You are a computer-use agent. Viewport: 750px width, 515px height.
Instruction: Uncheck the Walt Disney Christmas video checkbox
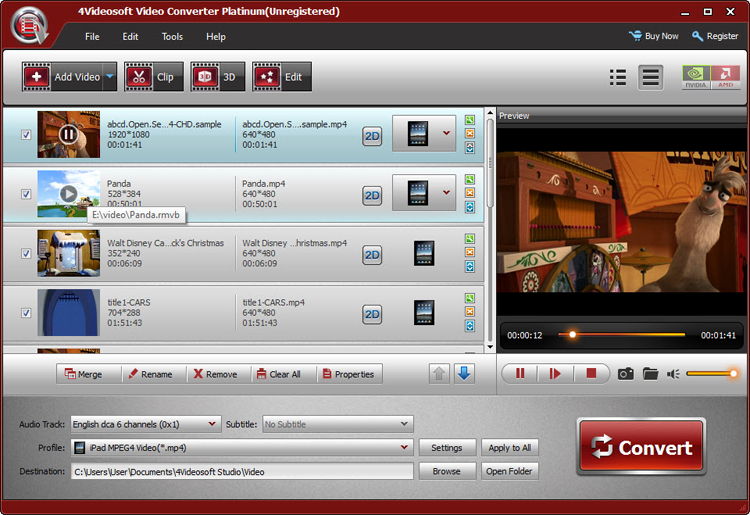(x=26, y=253)
